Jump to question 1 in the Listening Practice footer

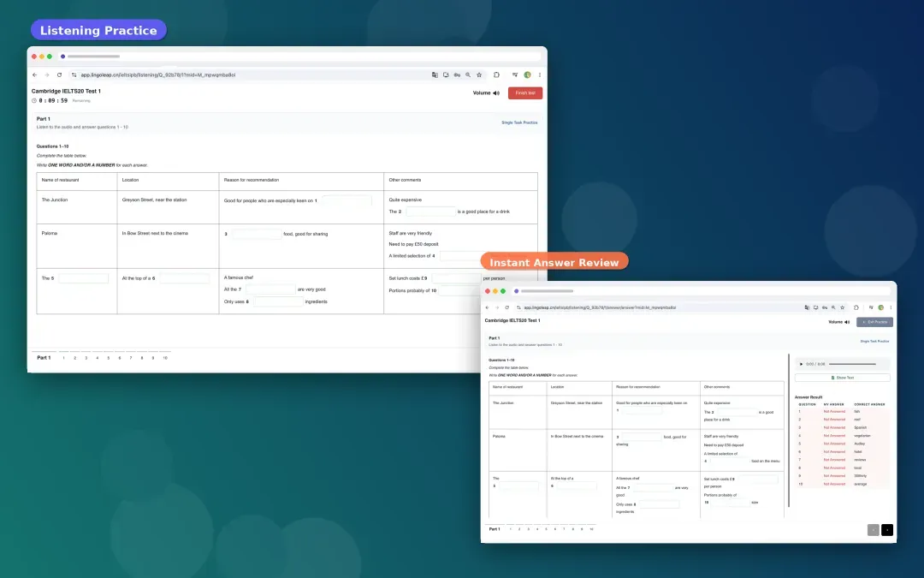pos(63,358)
